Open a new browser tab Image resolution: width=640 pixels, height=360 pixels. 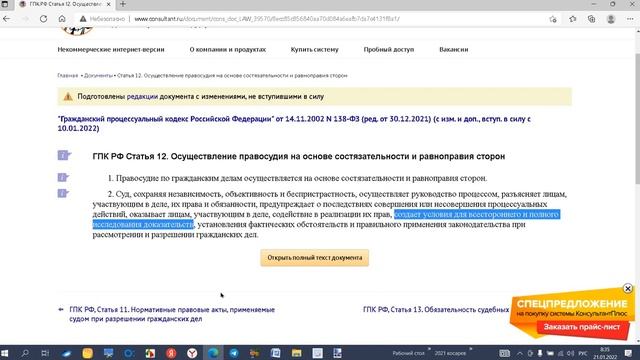point(123,4)
